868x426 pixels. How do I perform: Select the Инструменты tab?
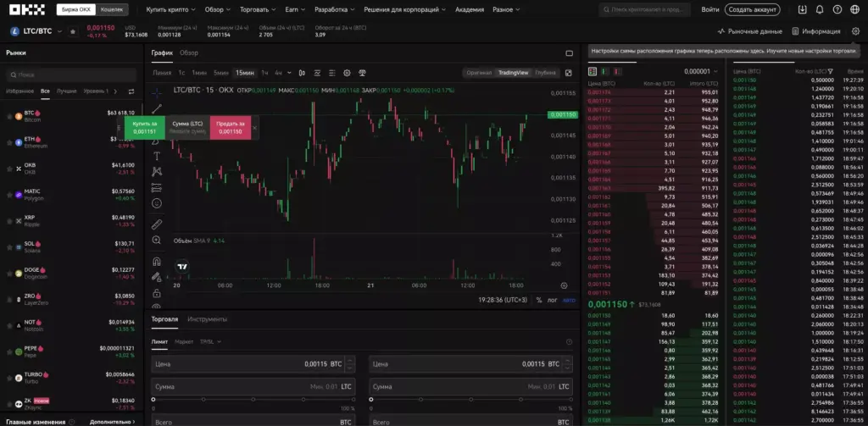pyautogui.click(x=207, y=319)
